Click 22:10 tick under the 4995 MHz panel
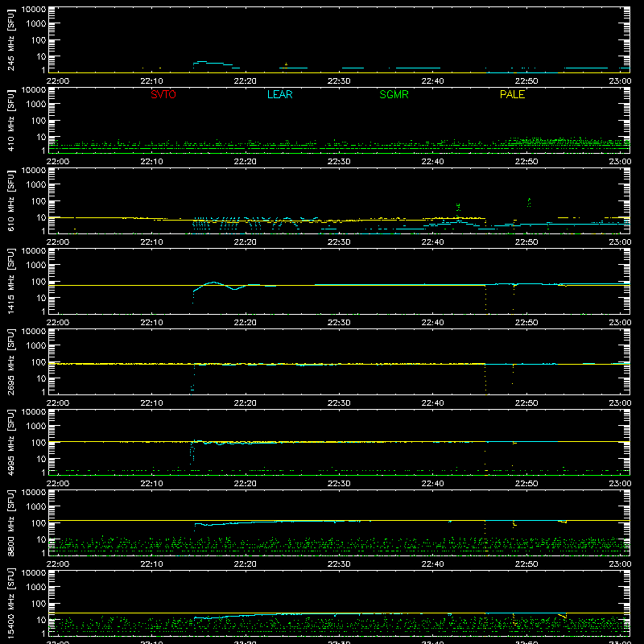Image resolution: width=644 pixels, height=644 pixels. coord(151,484)
